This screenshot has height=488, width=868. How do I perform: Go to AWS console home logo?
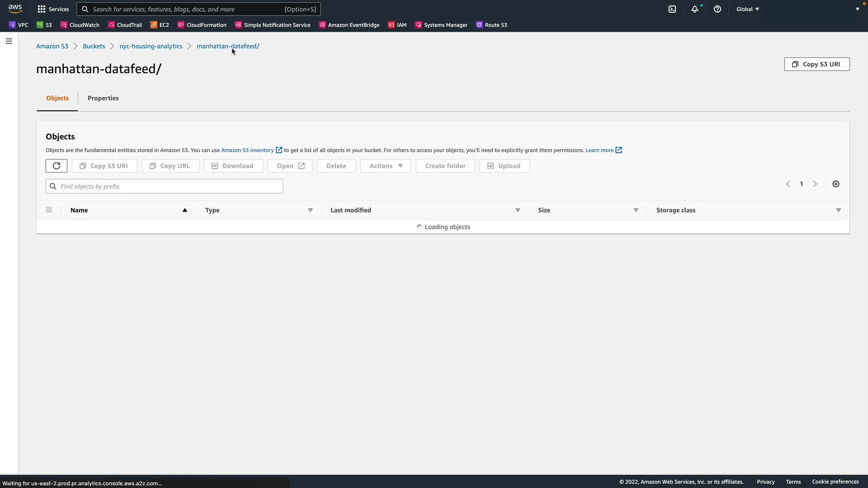coord(15,9)
